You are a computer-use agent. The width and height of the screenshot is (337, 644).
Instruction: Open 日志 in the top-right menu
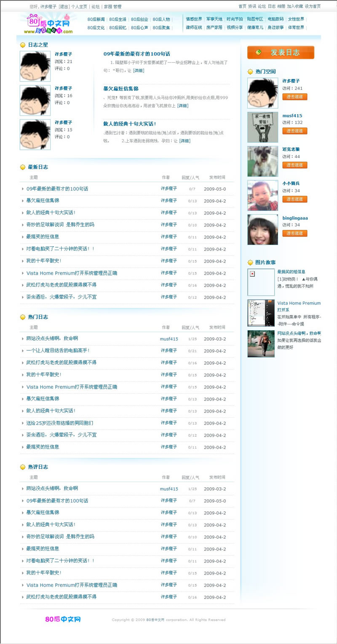tap(272, 6)
